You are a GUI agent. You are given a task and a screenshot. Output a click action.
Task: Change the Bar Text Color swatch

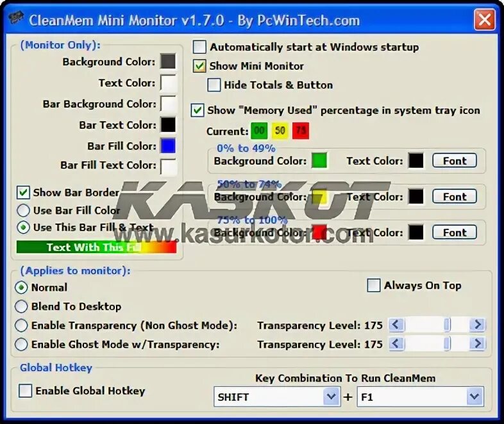pyautogui.click(x=168, y=125)
